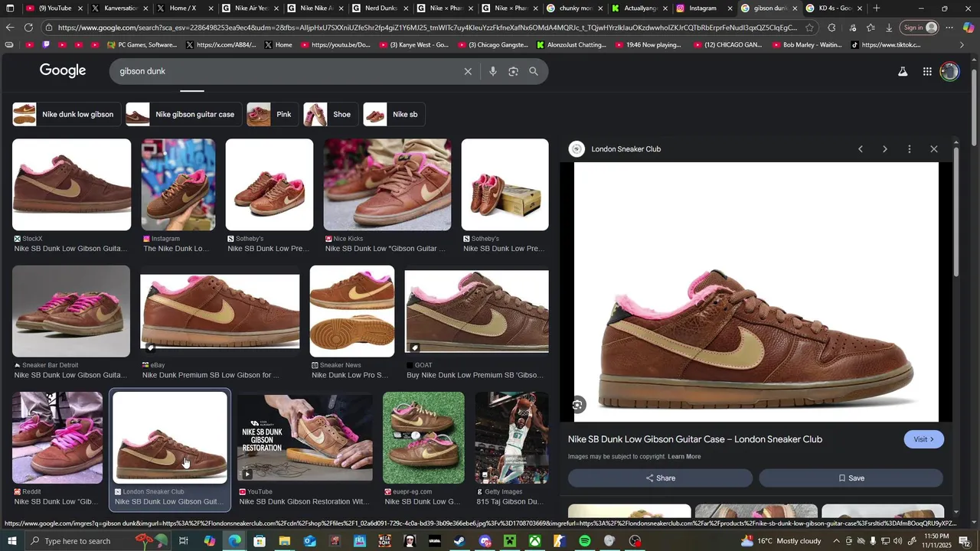Open Steam from the taskbar

[x=459, y=541]
